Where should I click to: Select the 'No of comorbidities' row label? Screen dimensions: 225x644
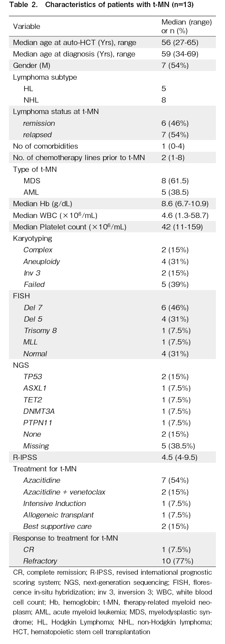coord(45,146)
